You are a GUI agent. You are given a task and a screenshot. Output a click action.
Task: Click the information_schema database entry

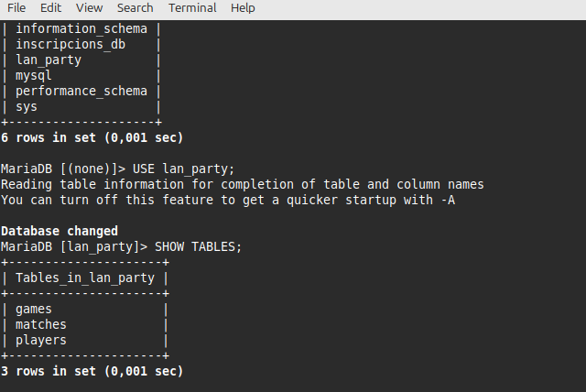click(x=81, y=28)
